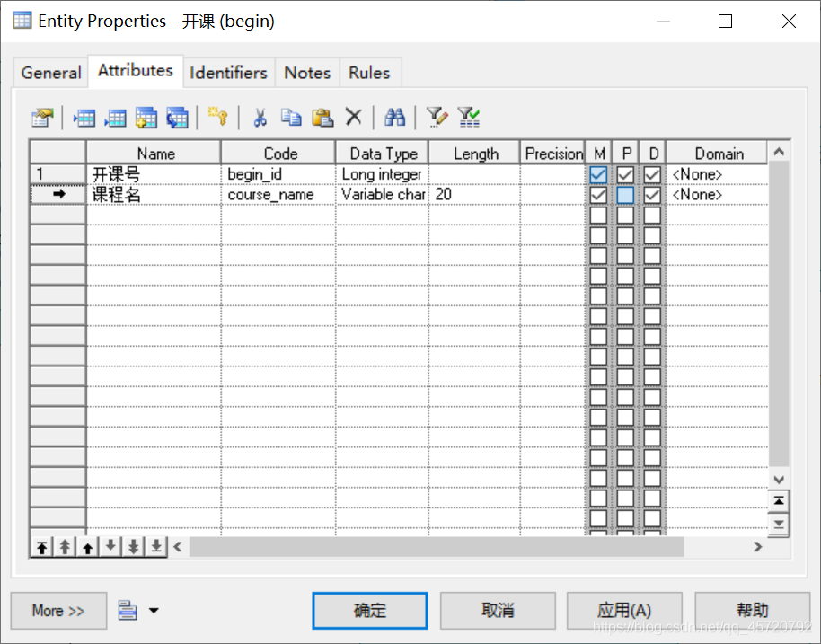Uncheck the M checkbox for begin_id
This screenshot has width=821, height=644.
click(598, 174)
